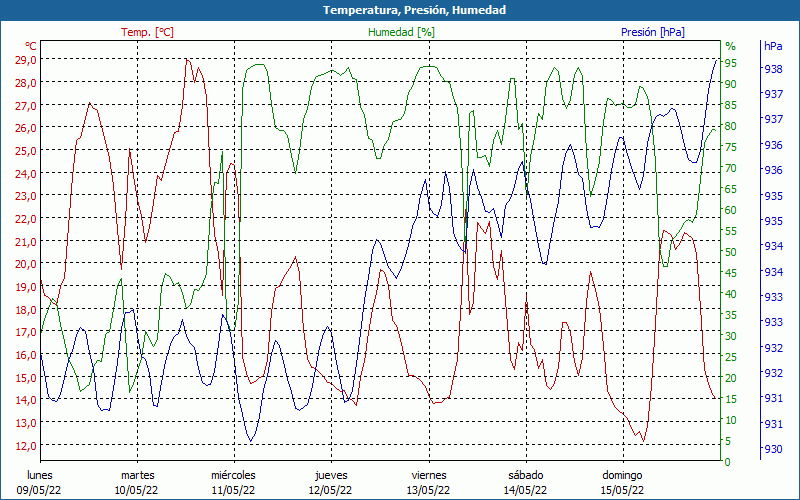The image size is (800, 500).
Task: Click the '930' pressure axis value
Action: coord(773,449)
